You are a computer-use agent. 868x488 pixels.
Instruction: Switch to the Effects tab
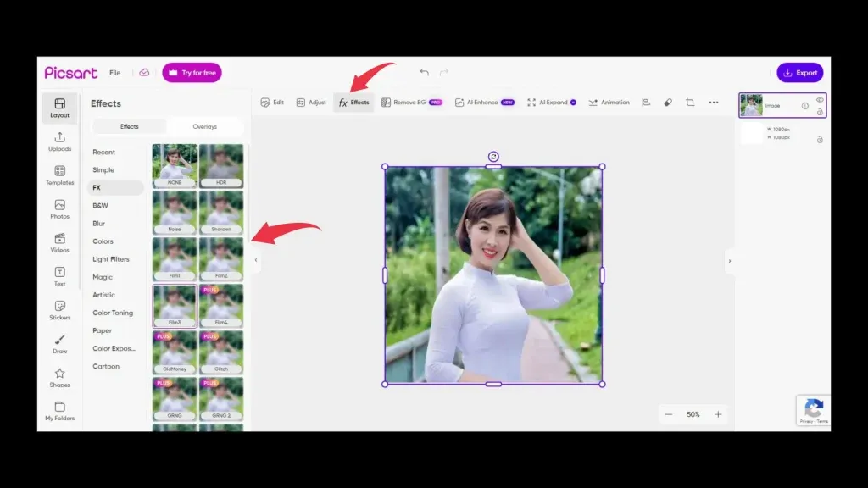pyautogui.click(x=130, y=127)
